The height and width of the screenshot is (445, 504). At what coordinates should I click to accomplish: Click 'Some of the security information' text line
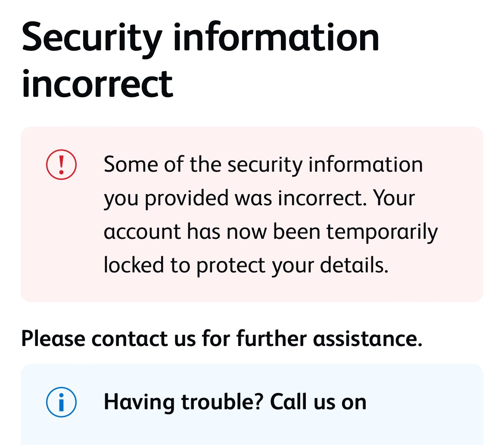(263, 165)
